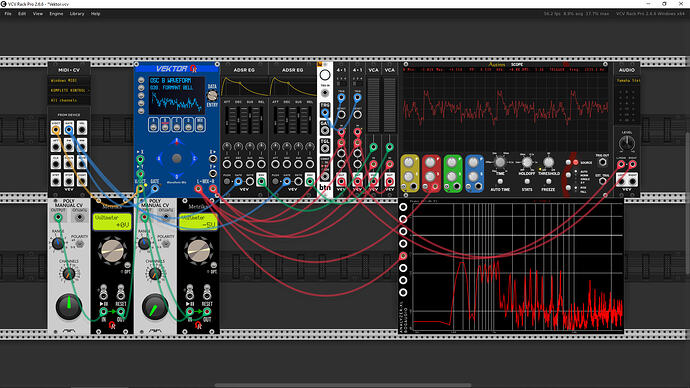Click the VEL output jack on MIDI-CV
This screenshot has width=690, height=388.
pos(82,130)
